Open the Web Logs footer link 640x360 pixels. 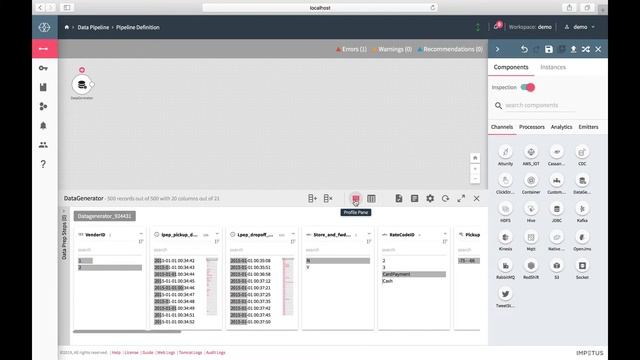click(x=166, y=352)
